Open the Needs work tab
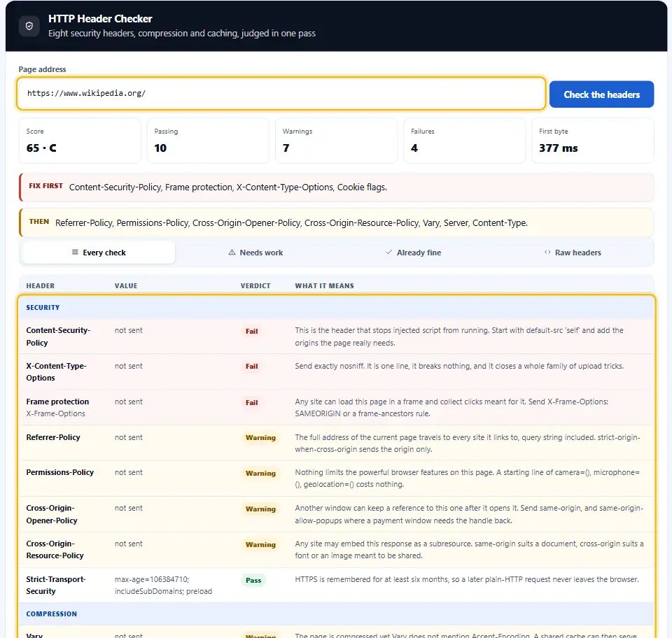The image size is (672, 638). click(x=255, y=253)
